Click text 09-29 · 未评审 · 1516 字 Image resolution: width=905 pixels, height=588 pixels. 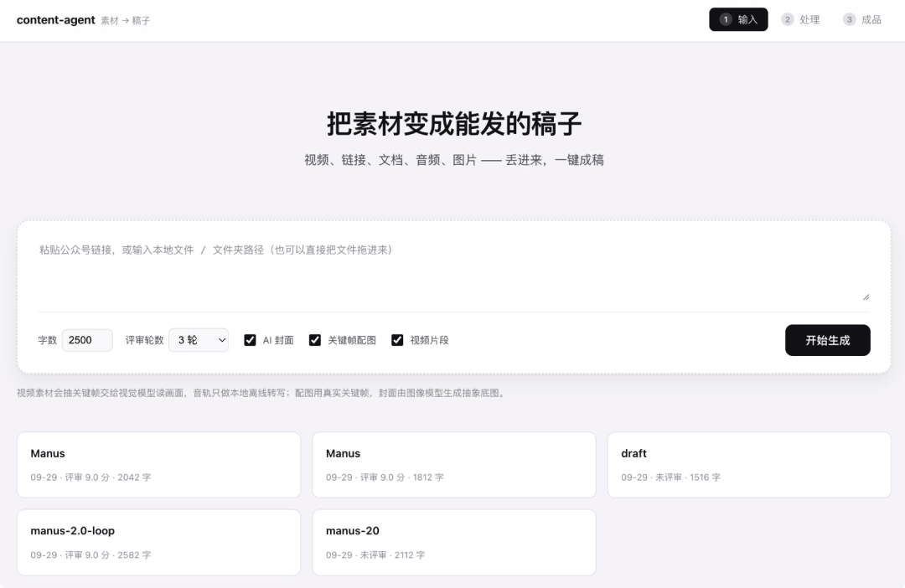tap(670, 477)
